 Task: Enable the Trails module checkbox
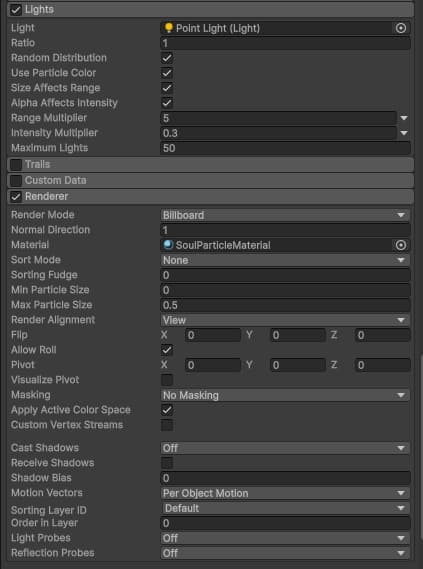[16, 164]
